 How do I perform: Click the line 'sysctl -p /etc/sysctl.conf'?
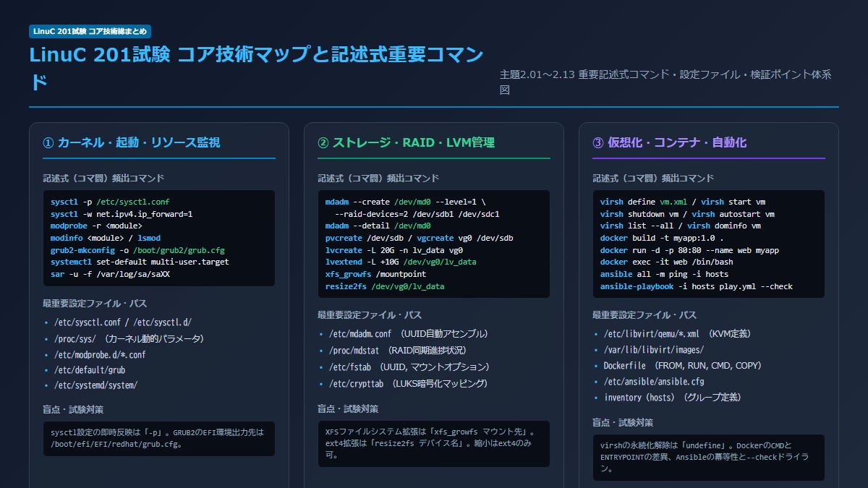tap(110, 202)
